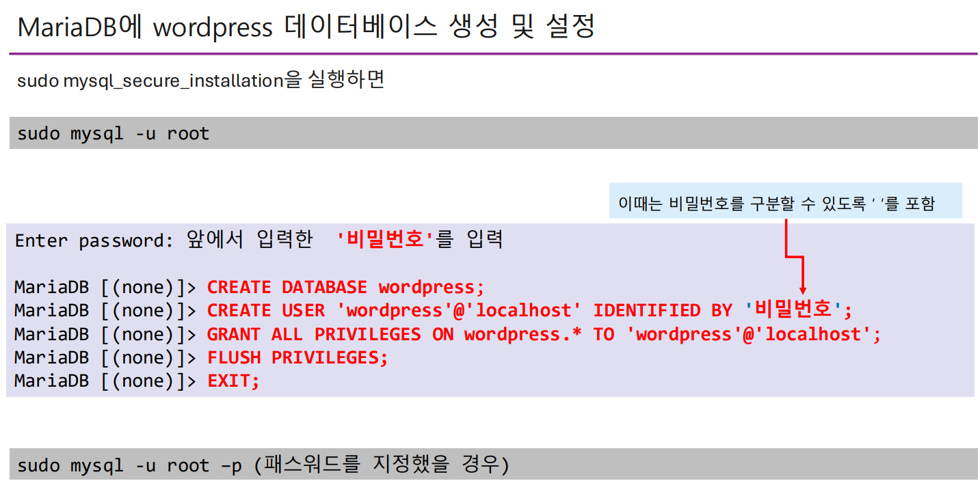The image size is (980, 481).
Task: Click the 'EXIT;' command
Action: coord(234,381)
